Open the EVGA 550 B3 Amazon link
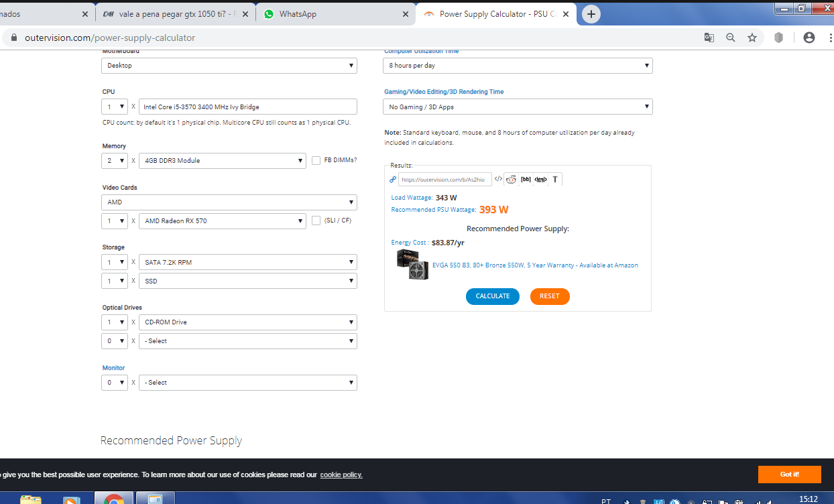This screenshot has width=834, height=504. (535, 265)
